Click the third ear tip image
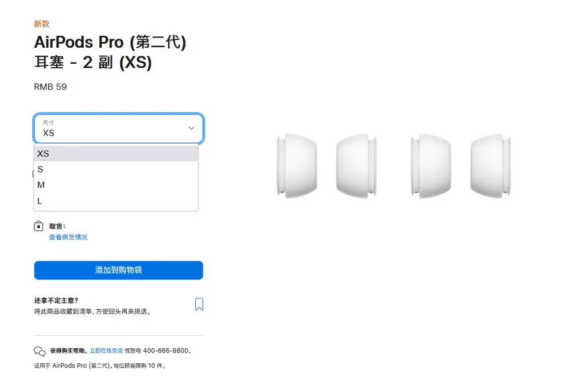 431,166
